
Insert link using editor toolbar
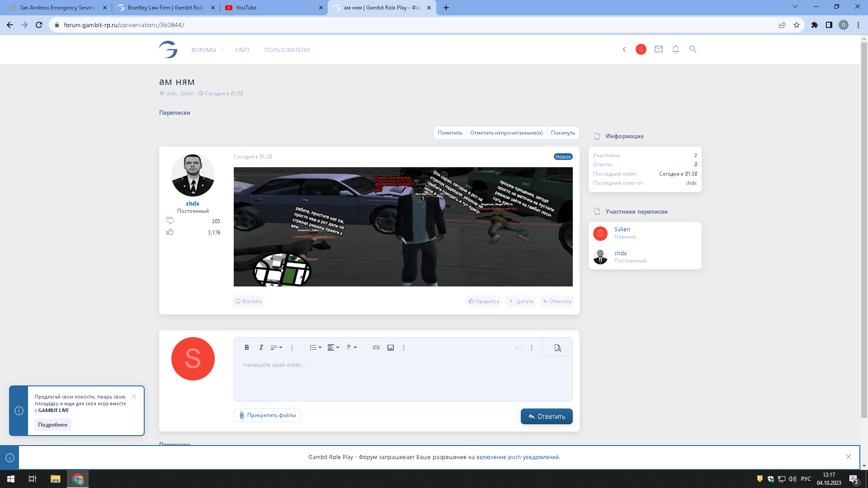click(x=376, y=347)
